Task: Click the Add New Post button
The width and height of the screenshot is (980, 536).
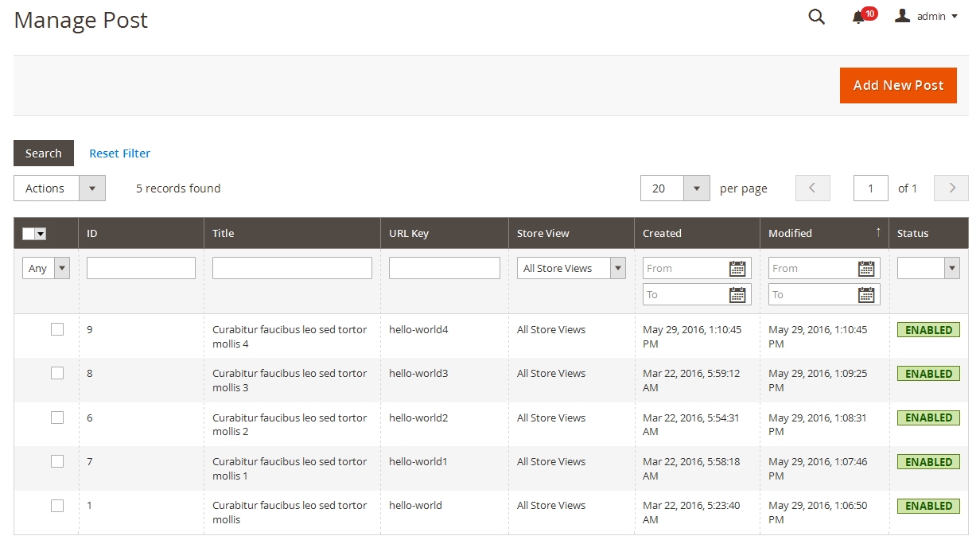Action: (898, 85)
